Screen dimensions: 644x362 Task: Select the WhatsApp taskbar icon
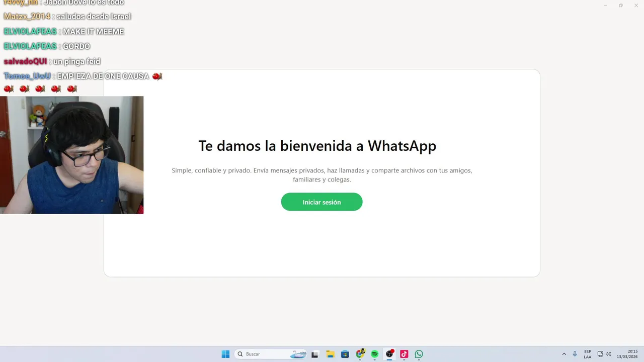(x=419, y=354)
